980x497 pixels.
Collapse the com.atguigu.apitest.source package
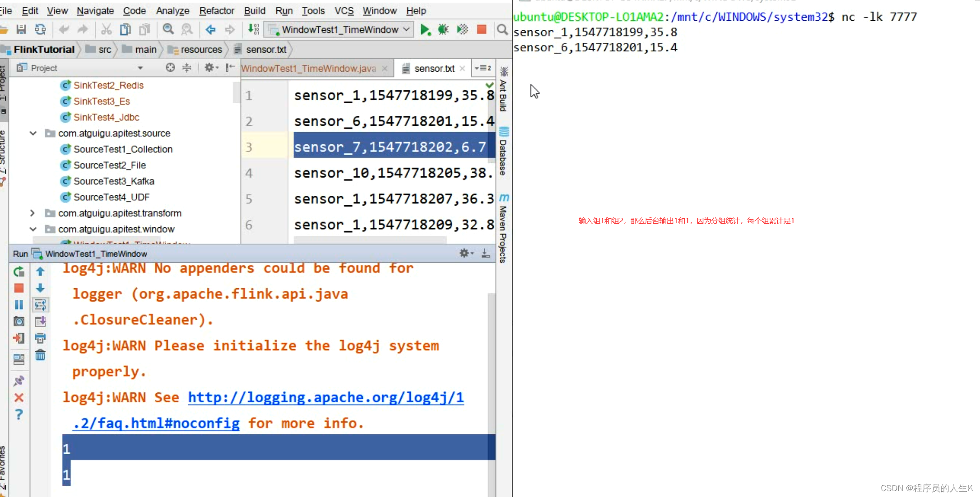(x=33, y=133)
